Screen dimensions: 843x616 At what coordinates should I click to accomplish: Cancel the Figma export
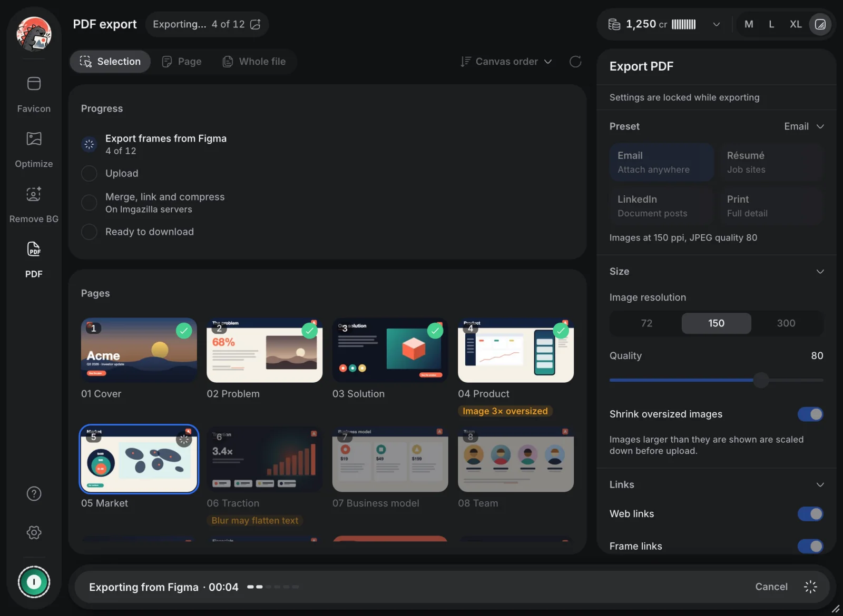771,587
